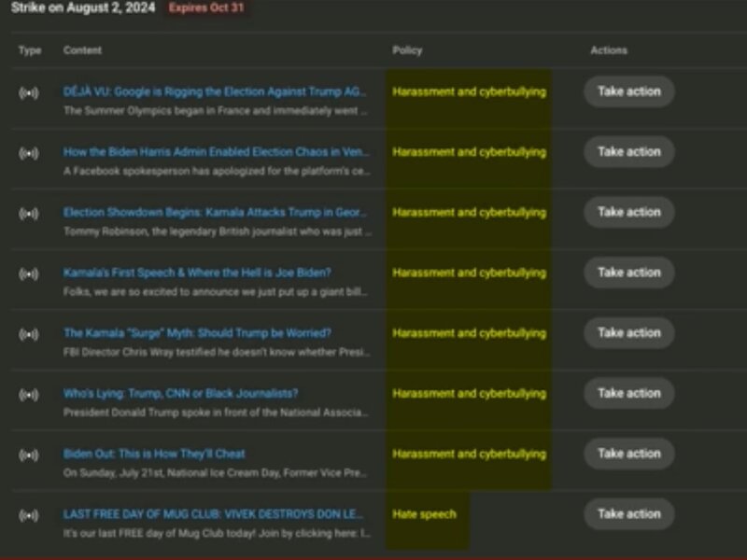Click the Expires Oct 31 badge
747x560 pixels.
(206, 7)
